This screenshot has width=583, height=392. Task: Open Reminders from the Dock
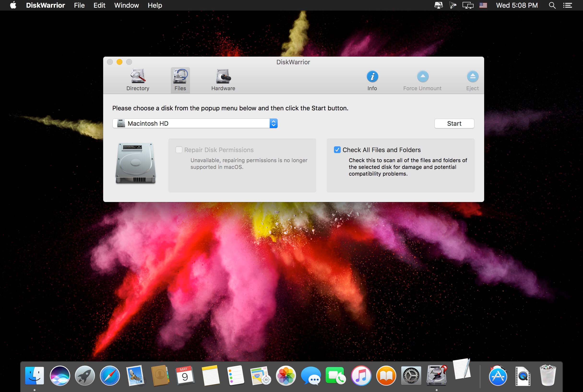point(236,375)
